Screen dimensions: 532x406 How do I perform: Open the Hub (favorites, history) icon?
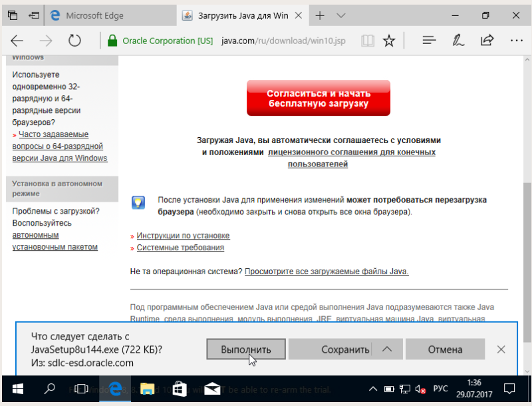point(429,41)
